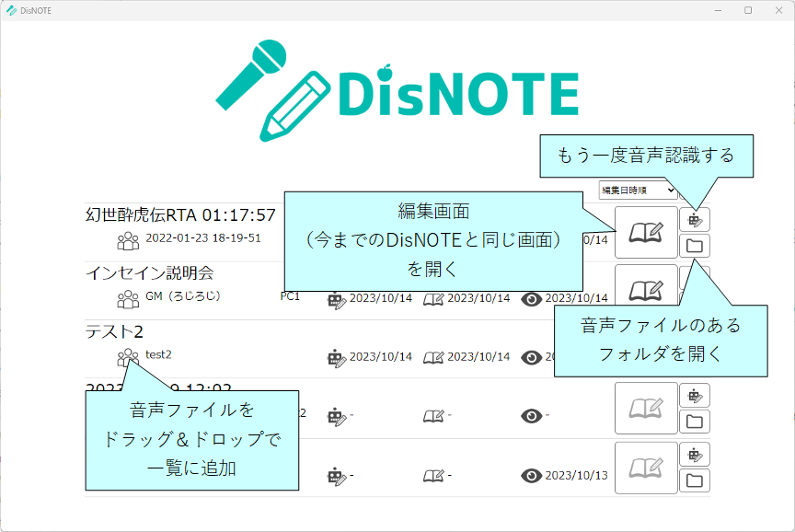Re-run speech recognition in the never-viewed row

click(x=695, y=396)
